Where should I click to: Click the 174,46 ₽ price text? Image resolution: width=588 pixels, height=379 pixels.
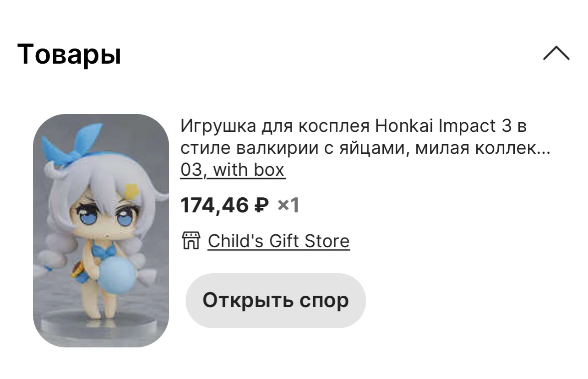click(224, 205)
